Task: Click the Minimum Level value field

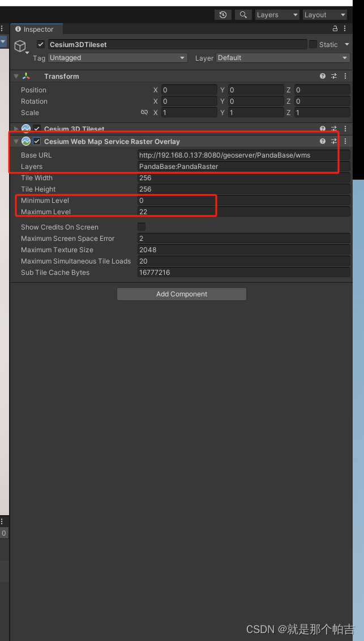Action: (x=244, y=201)
